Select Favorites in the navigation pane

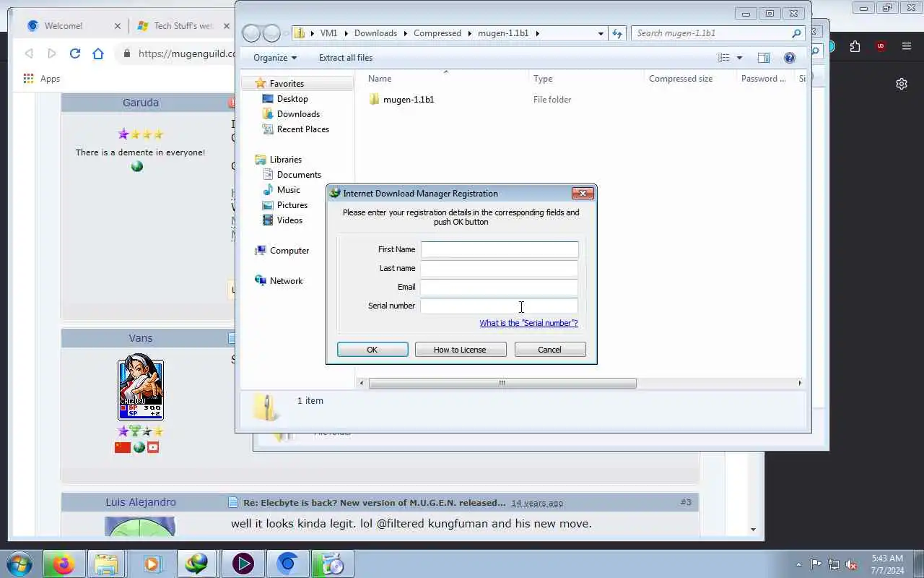[x=287, y=84]
